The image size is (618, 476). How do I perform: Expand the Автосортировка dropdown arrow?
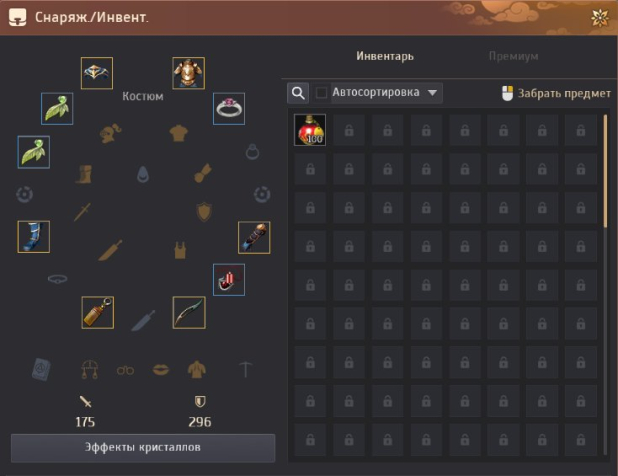(x=432, y=93)
